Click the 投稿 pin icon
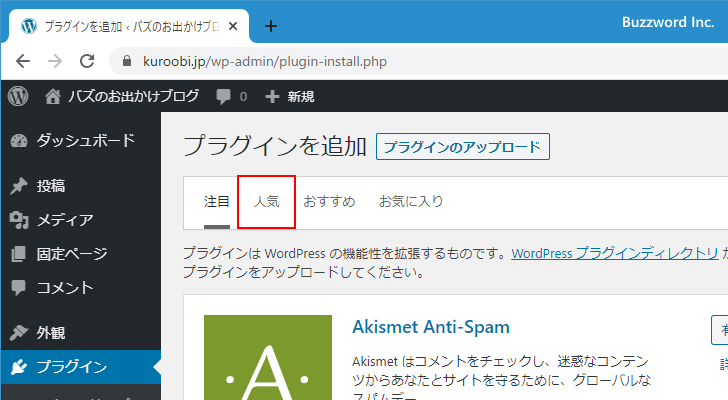Image resolution: width=728 pixels, height=400 pixels. click(x=19, y=186)
